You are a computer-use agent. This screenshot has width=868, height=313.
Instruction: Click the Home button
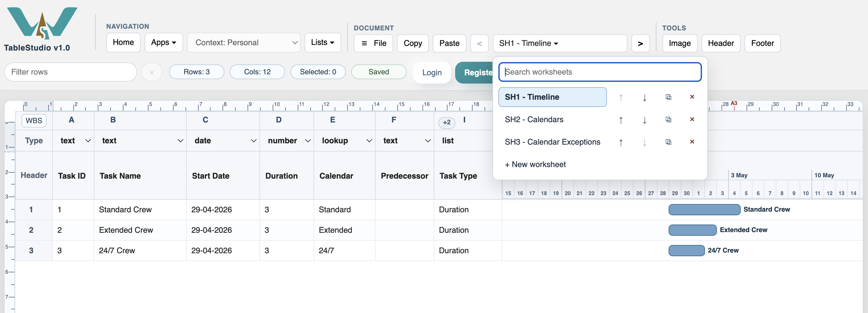coord(123,43)
